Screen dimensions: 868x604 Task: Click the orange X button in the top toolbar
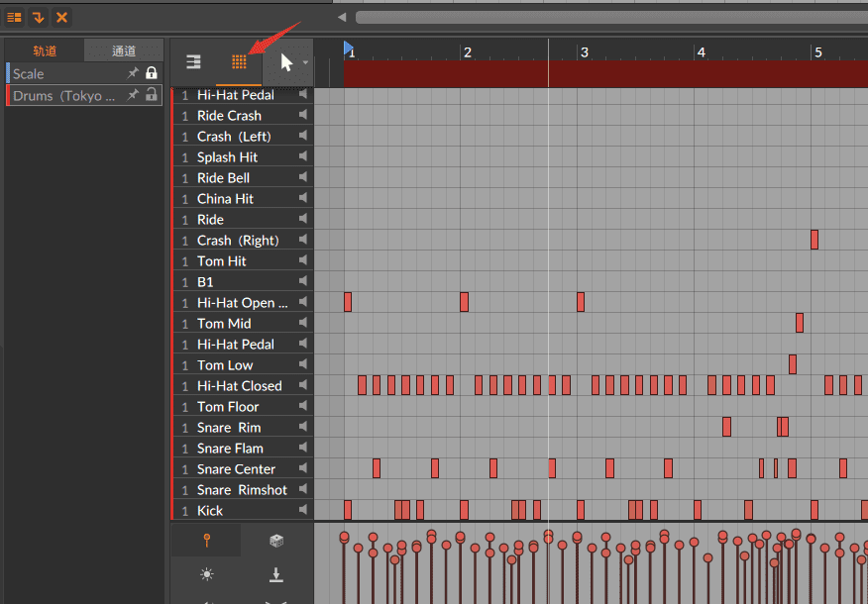[x=61, y=17]
